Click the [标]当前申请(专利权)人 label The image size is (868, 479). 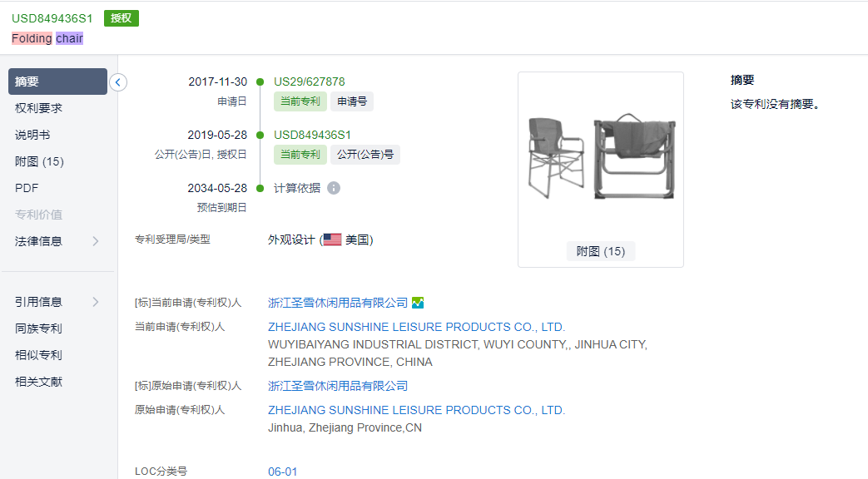coord(188,303)
